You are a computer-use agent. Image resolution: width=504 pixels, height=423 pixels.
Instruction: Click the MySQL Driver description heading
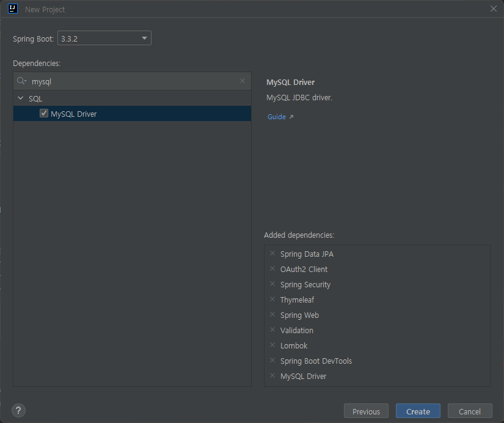(291, 83)
